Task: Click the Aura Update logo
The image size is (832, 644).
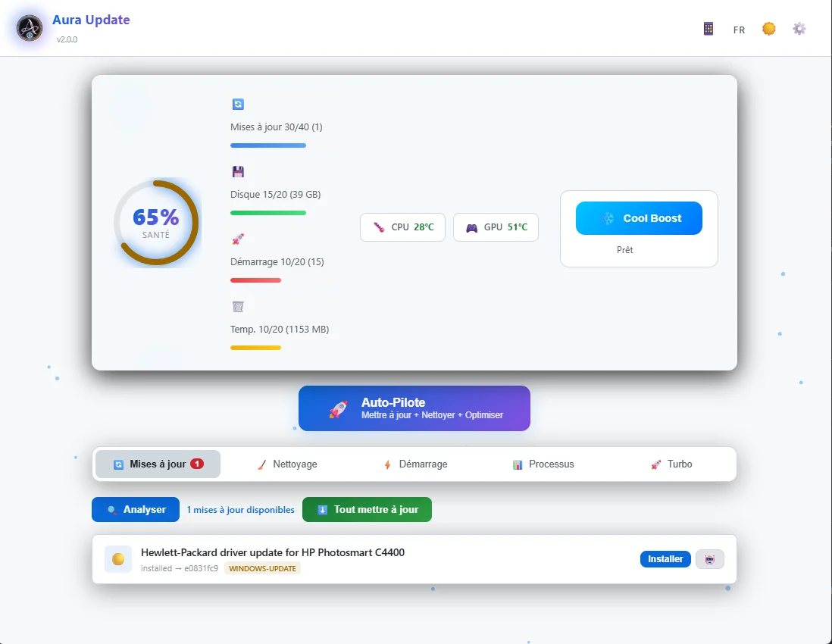Action: (30, 29)
